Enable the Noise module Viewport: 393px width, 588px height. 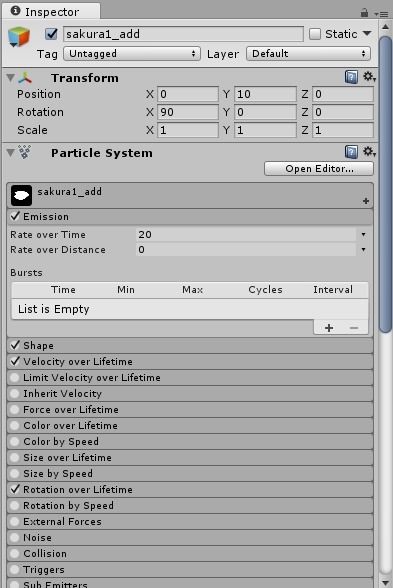coord(15,537)
